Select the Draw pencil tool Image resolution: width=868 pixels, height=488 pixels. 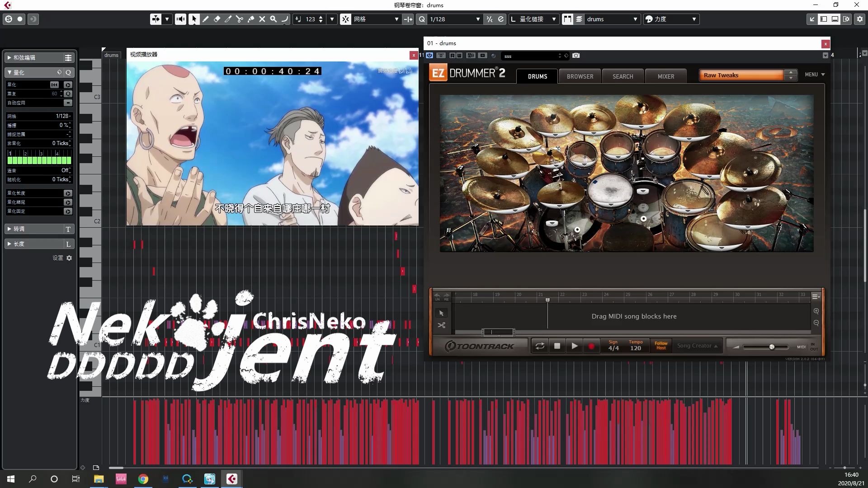(206, 19)
